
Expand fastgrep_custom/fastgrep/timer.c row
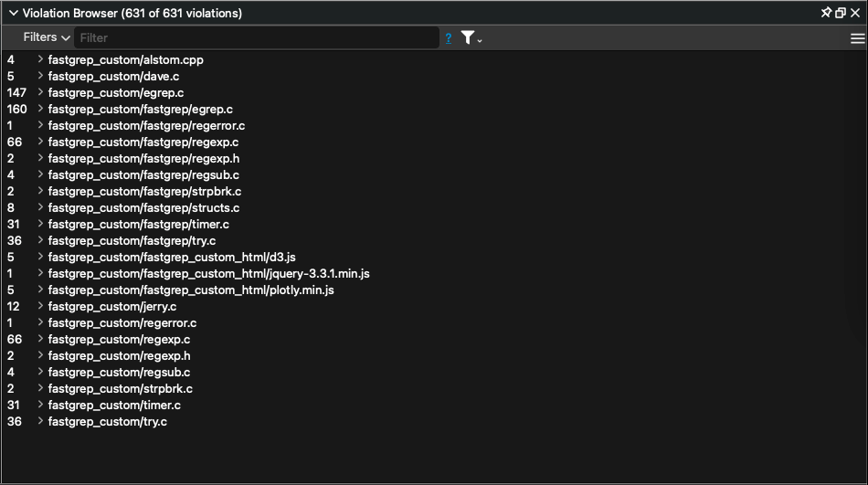click(40, 224)
